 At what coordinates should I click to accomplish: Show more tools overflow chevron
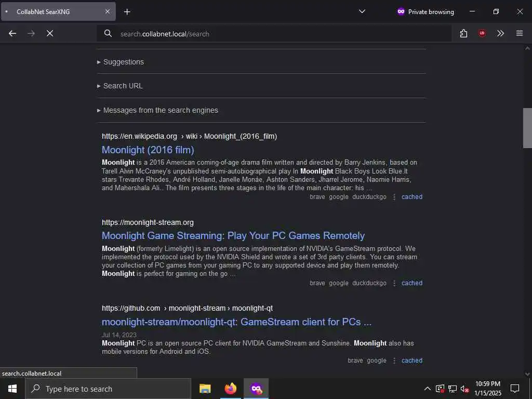(x=500, y=33)
